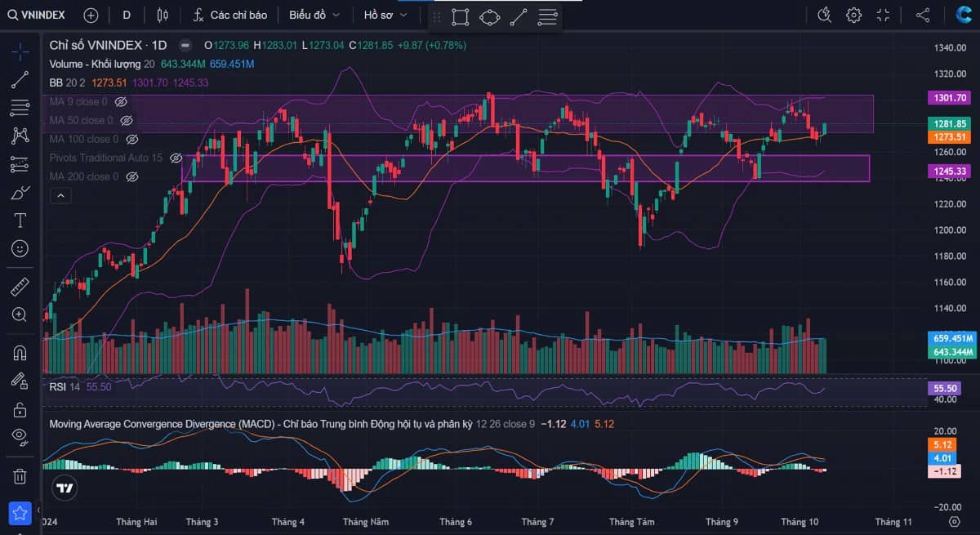Click the share chart icon

point(923,15)
